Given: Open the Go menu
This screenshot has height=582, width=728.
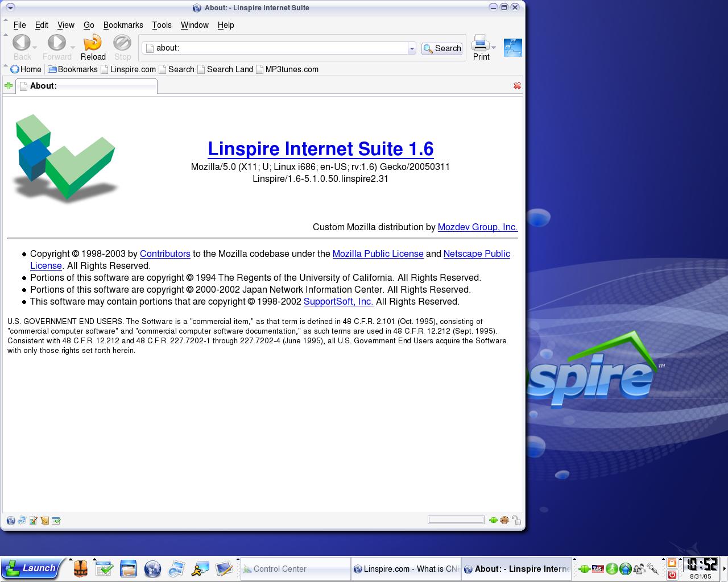Looking at the screenshot, I should (89, 25).
